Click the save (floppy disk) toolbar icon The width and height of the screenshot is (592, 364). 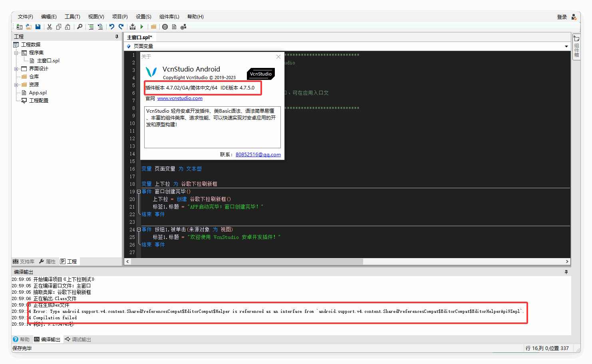(x=38, y=27)
